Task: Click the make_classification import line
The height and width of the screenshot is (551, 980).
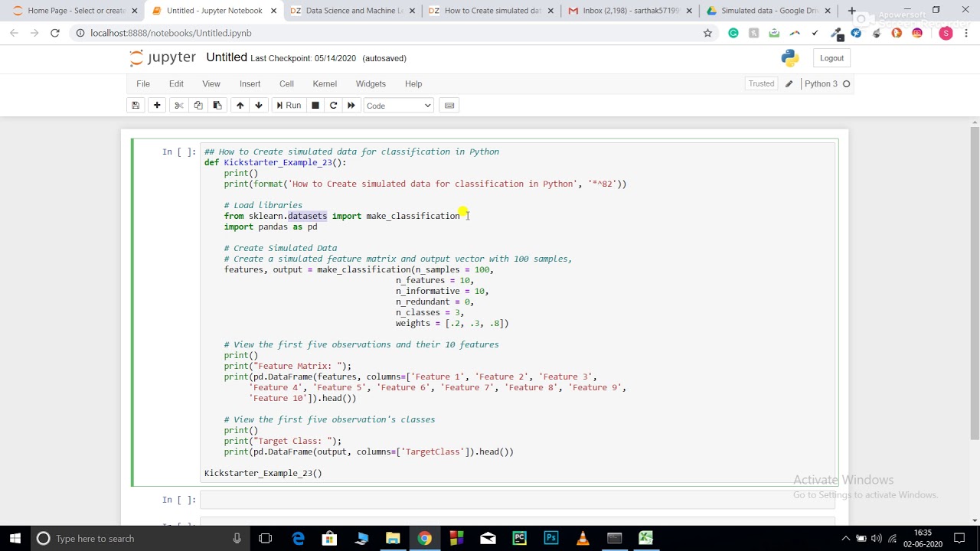Action: point(341,216)
